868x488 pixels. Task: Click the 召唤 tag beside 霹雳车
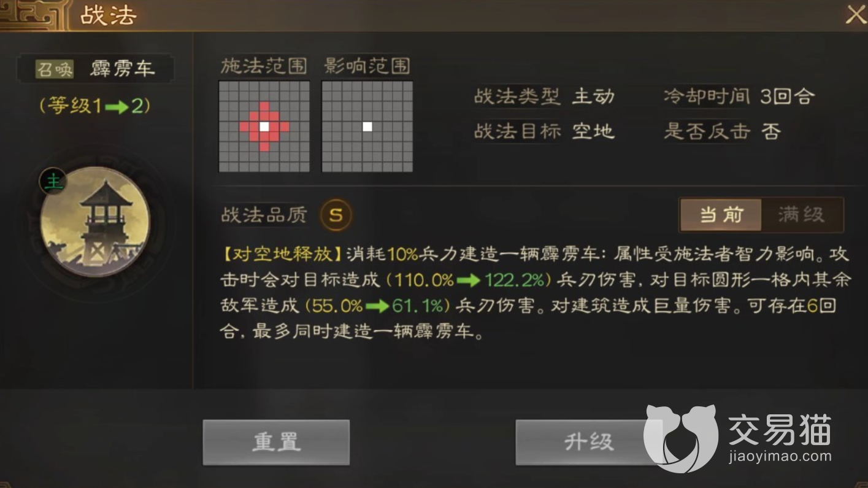tap(55, 69)
